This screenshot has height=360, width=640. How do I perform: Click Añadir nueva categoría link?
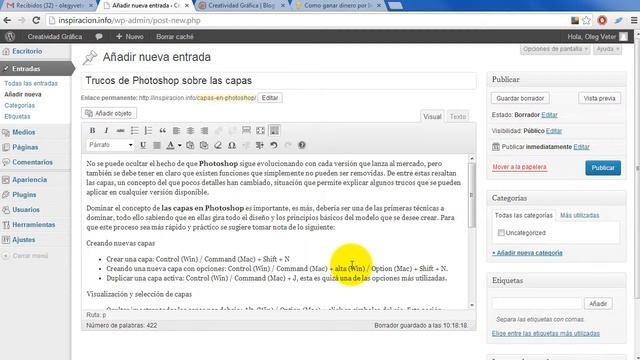(527, 253)
